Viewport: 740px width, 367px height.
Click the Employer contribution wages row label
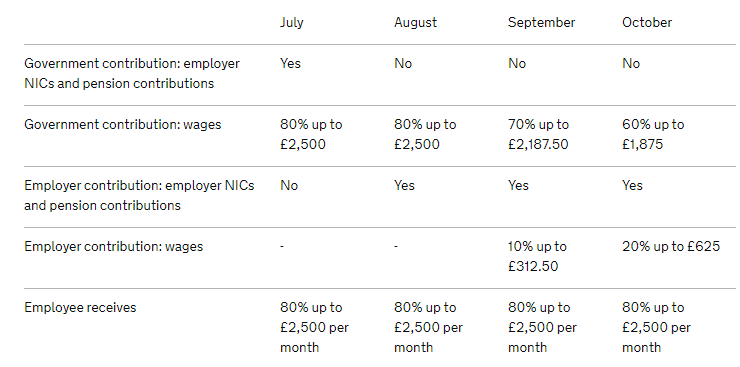point(114,247)
